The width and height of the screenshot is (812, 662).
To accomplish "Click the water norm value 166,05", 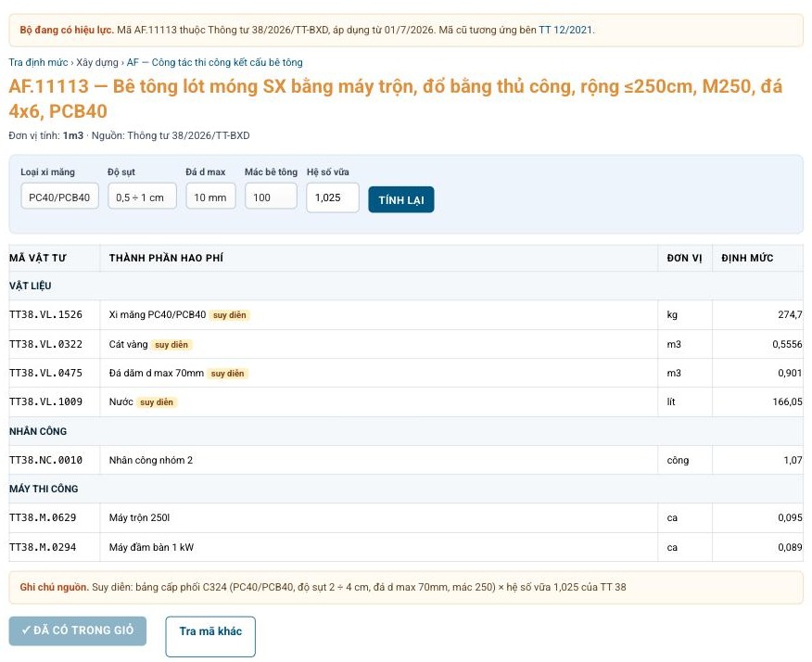I will point(788,401).
